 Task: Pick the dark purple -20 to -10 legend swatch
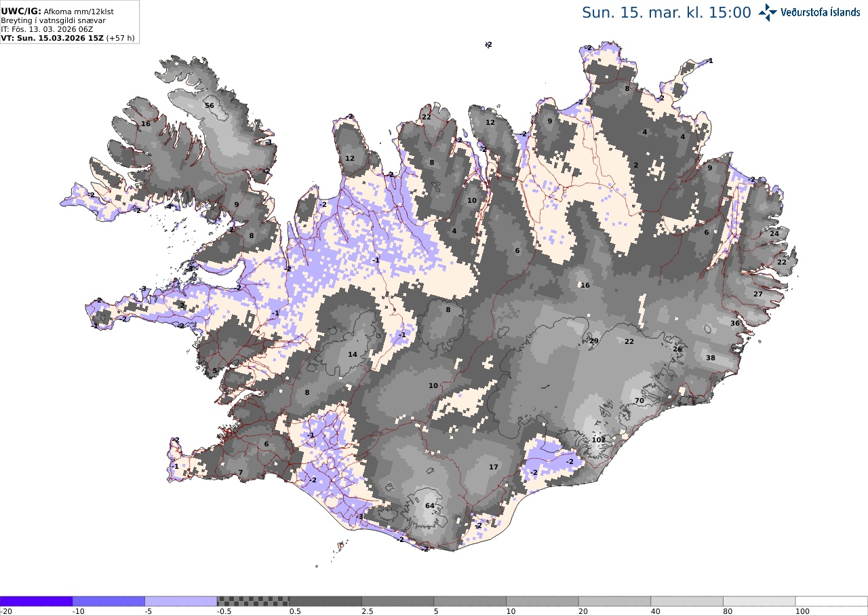pyautogui.click(x=36, y=601)
